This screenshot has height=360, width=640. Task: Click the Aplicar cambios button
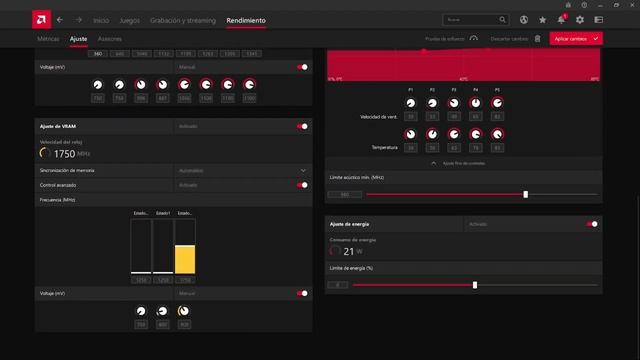(576, 38)
